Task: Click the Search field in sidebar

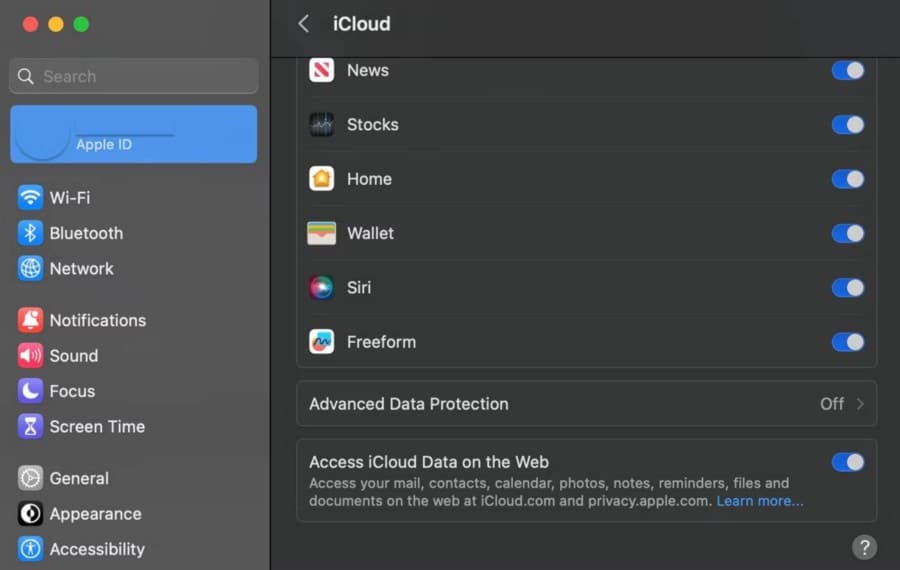Action: [x=134, y=76]
